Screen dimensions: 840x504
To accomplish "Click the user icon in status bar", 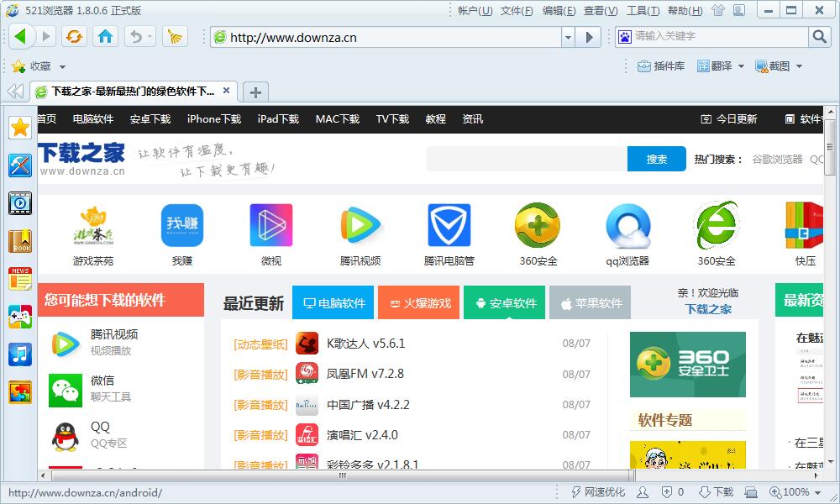I will (x=643, y=491).
